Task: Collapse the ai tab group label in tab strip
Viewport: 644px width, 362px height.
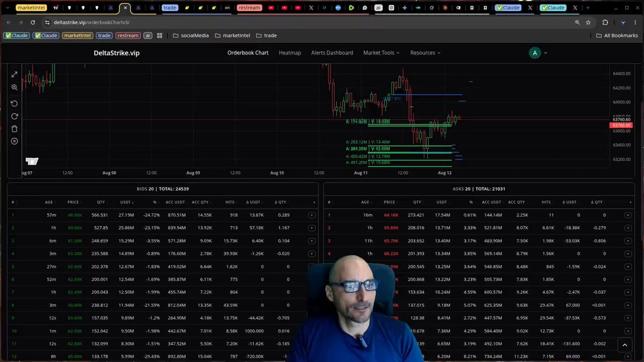Action: [378, 8]
